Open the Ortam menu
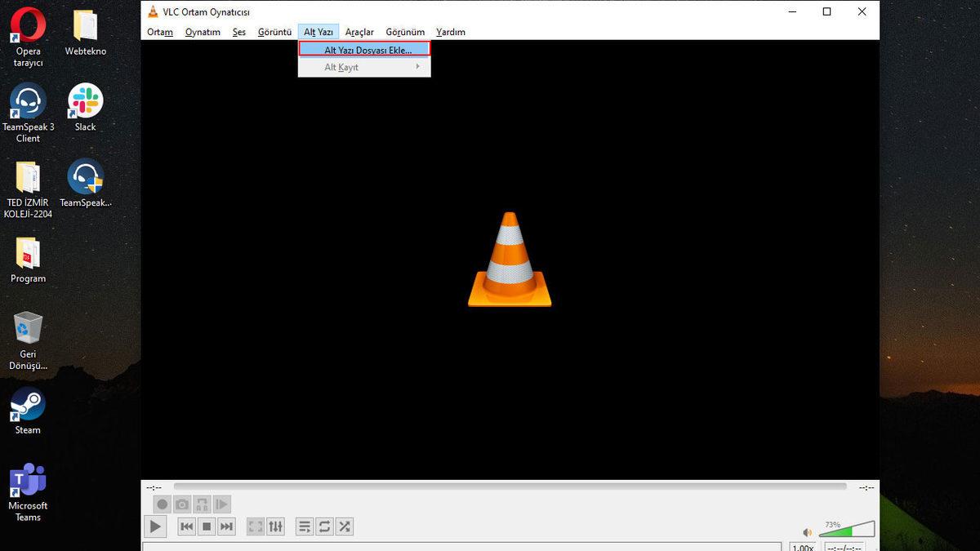 pos(160,32)
